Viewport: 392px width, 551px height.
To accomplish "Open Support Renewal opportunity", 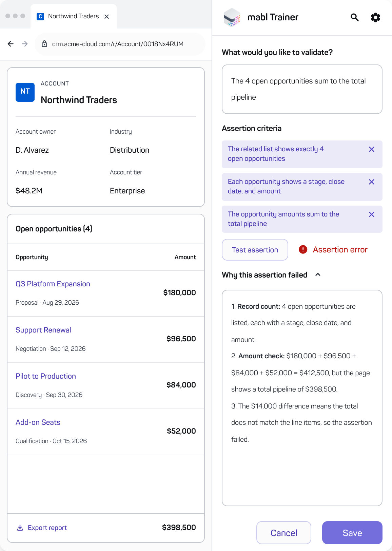I will click(x=43, y=330).
